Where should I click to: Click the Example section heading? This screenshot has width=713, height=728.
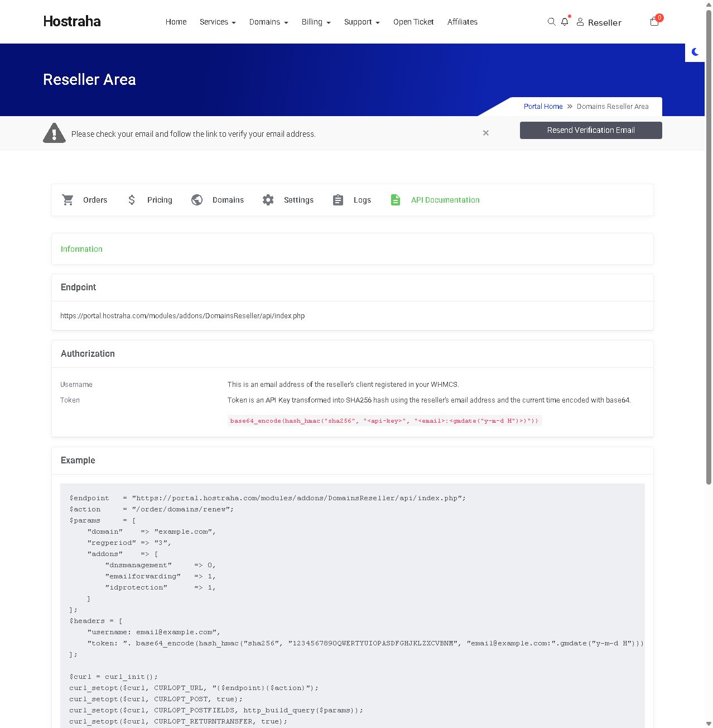78,460
